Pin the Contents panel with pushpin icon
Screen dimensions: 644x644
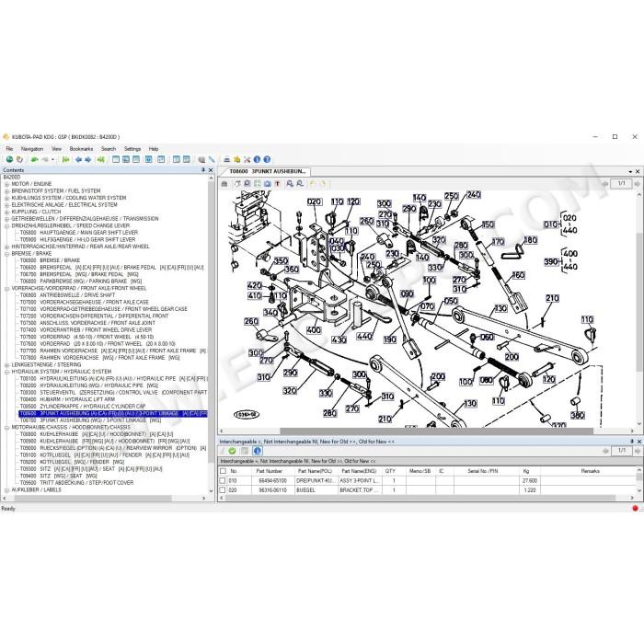tap(203, 169)
